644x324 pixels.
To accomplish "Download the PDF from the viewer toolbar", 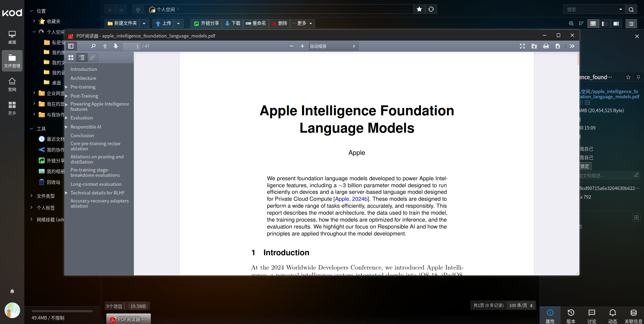I will tap(558, 46).
